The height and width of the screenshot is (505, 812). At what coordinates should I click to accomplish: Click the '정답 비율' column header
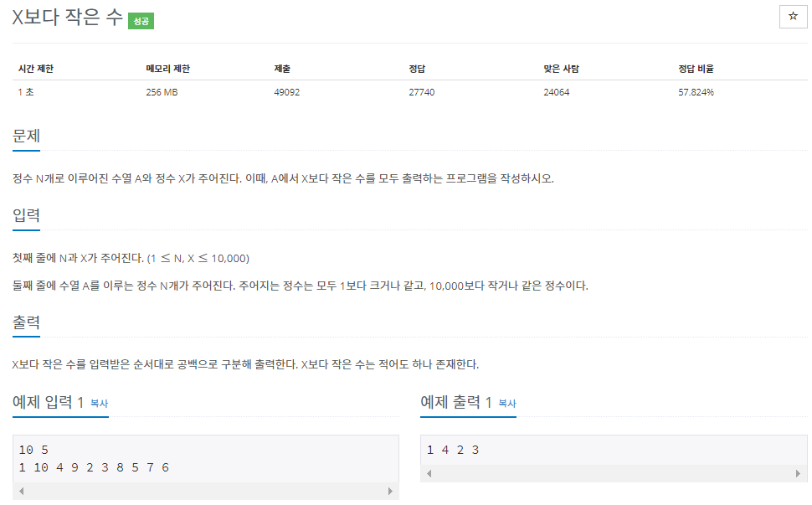[696, 69]
